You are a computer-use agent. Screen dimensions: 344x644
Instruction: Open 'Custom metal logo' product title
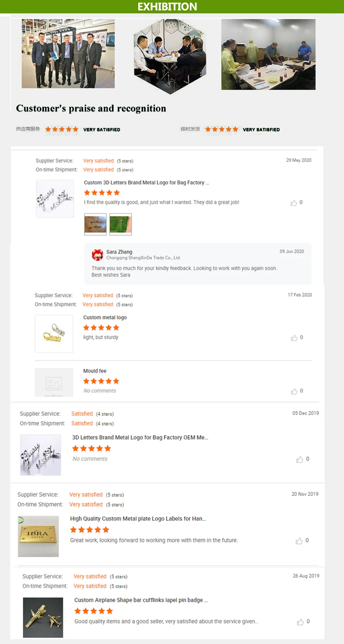(105, 318)
